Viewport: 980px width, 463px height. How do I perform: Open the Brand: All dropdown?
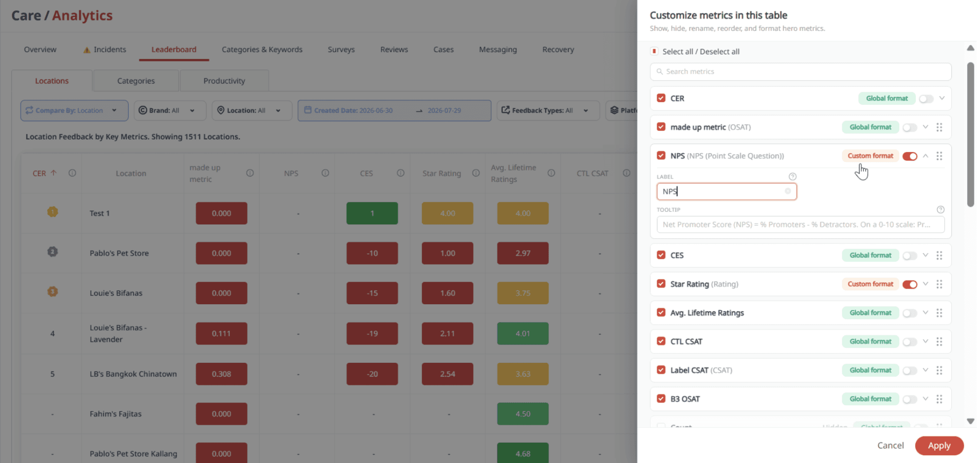[170, 111]
